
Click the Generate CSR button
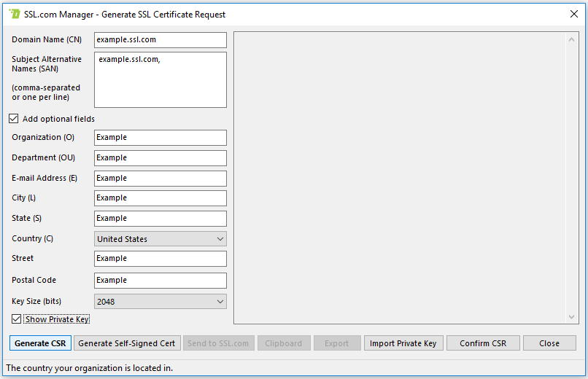coord(40,343)
